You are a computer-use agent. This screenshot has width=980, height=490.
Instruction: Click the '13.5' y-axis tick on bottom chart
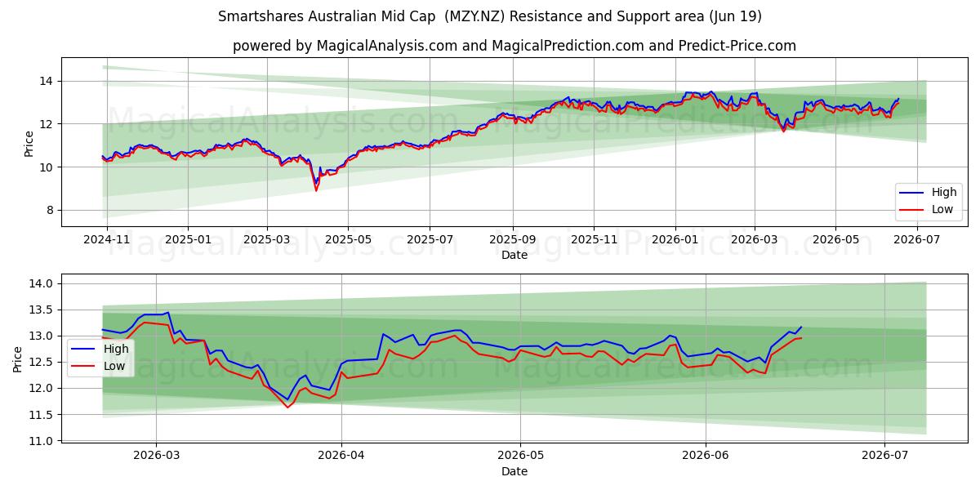tap(42, 310)
